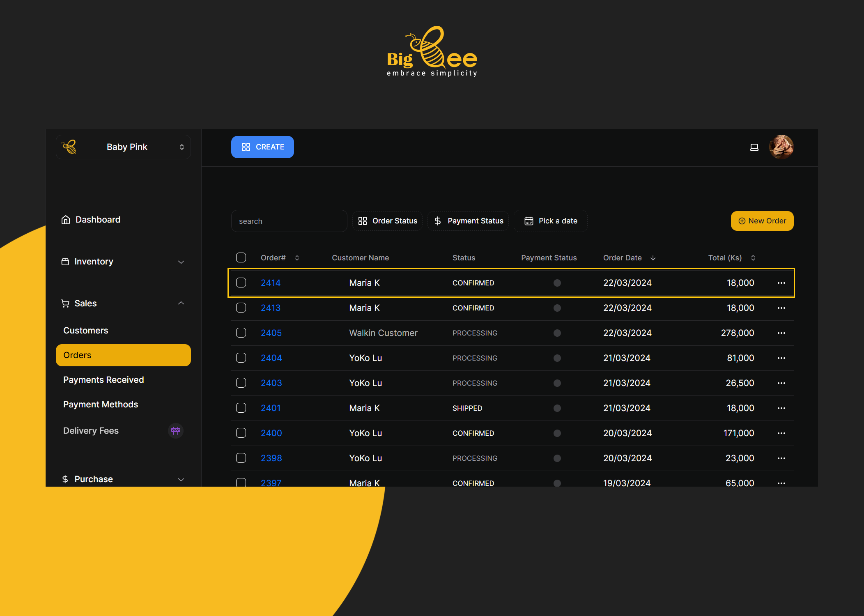Click the purple Delivery Fees construction badge

coord(176,431)
